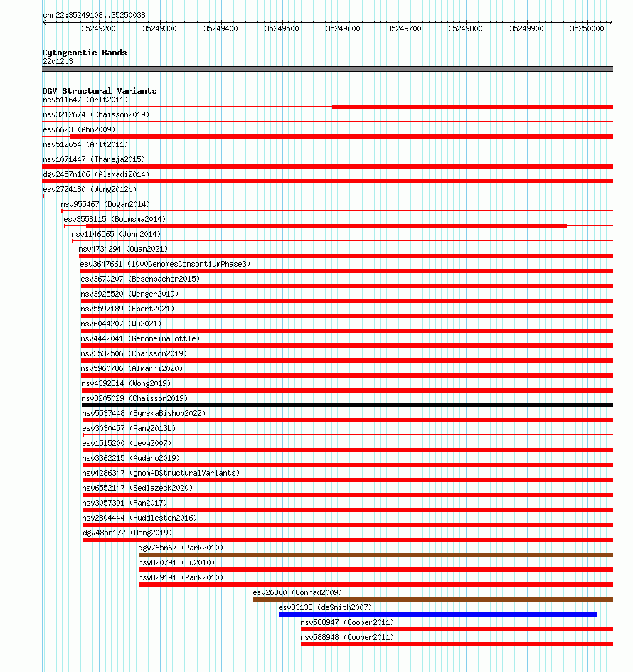Viewport: 633px width, 672px height.
Task: Click the brown bar of esv26360
Action: pyautogui.click(x=433, y=599)
